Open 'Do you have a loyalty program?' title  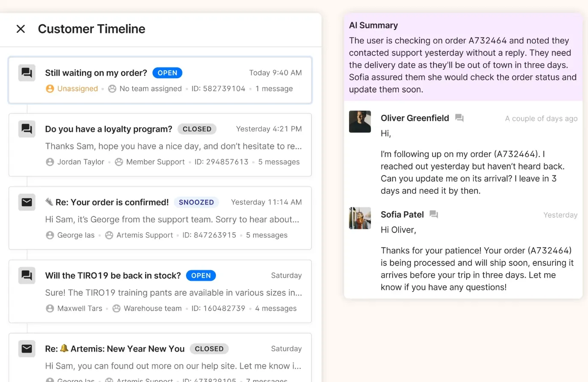tap(109, 129)
